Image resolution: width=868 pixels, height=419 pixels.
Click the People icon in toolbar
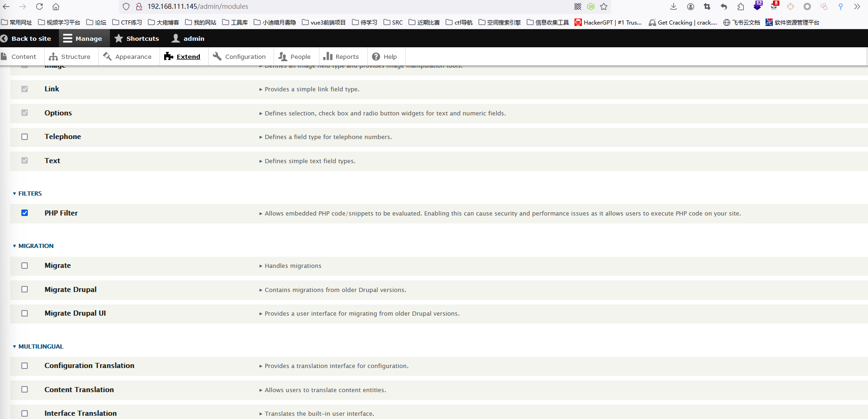[283, 57]
